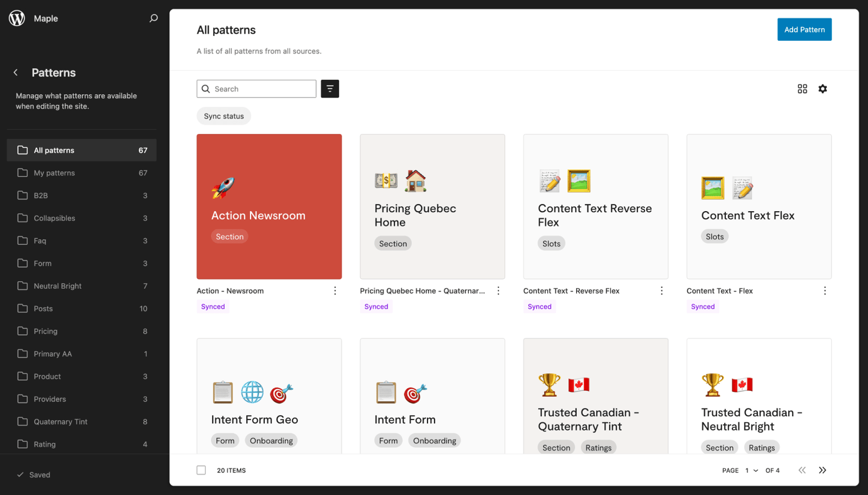Image resolution: width=868 pixels, height=495 pixels.
Task: Click the WordPress logo icon
Action: coord(17,18)
